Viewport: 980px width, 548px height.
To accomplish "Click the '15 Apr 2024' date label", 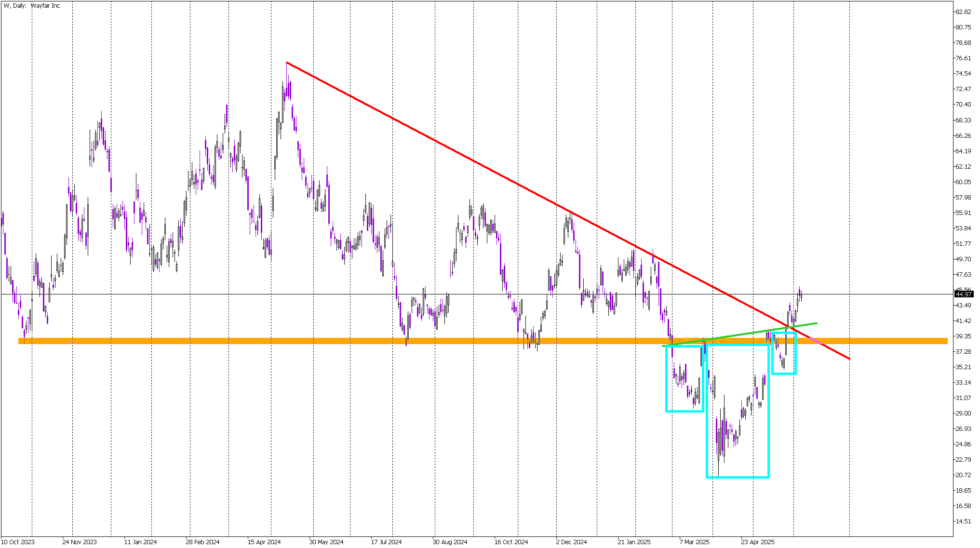I will click(x=264, y=542).
